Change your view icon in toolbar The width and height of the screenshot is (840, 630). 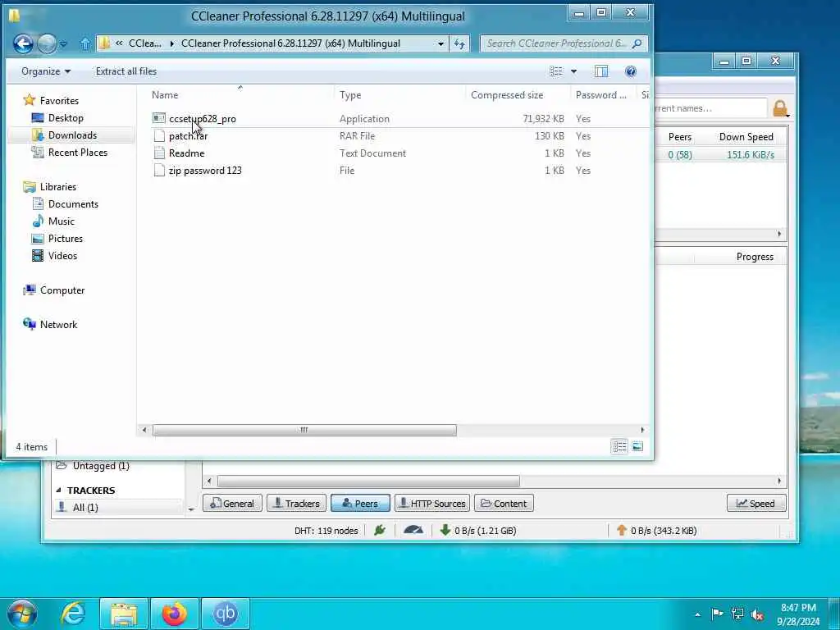pos(556,71)
